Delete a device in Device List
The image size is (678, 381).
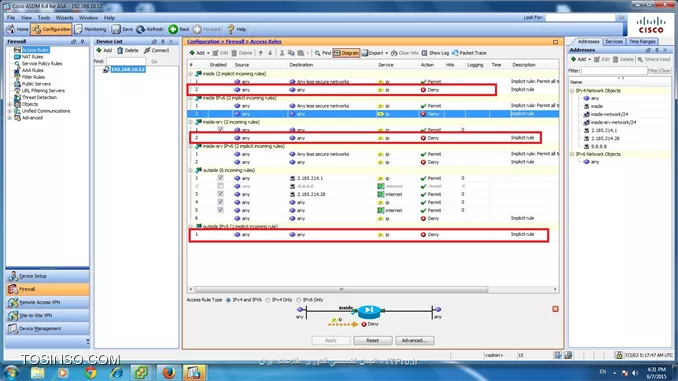click(x=128, y=50)
